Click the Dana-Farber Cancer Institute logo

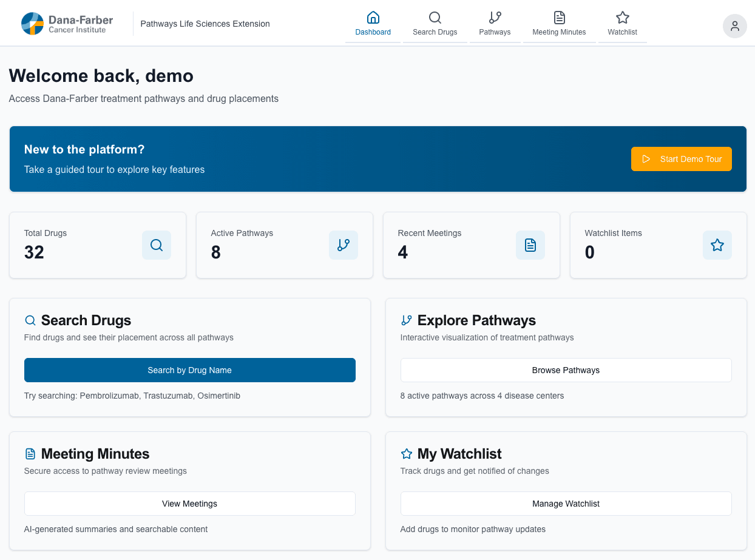pyautogui.click(x=66, y=23)
